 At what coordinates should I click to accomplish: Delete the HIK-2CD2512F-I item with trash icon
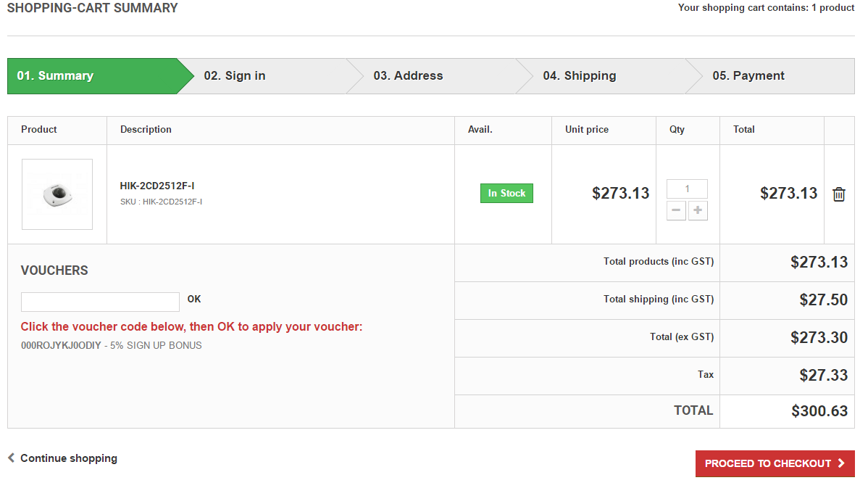pos(839,194)
